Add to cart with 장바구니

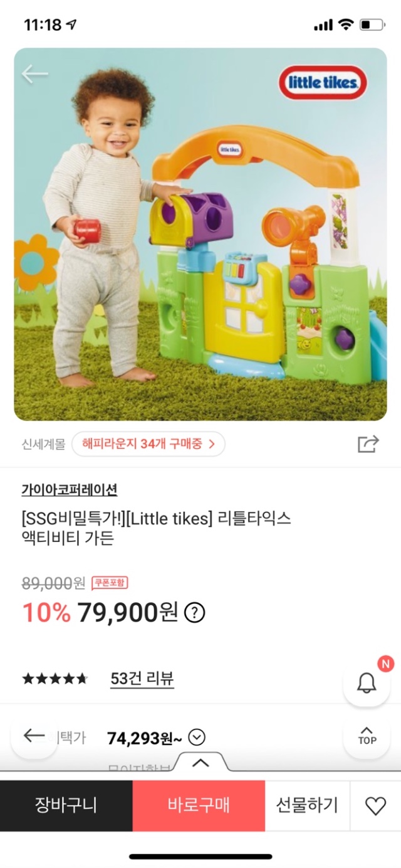pos(66,806)
